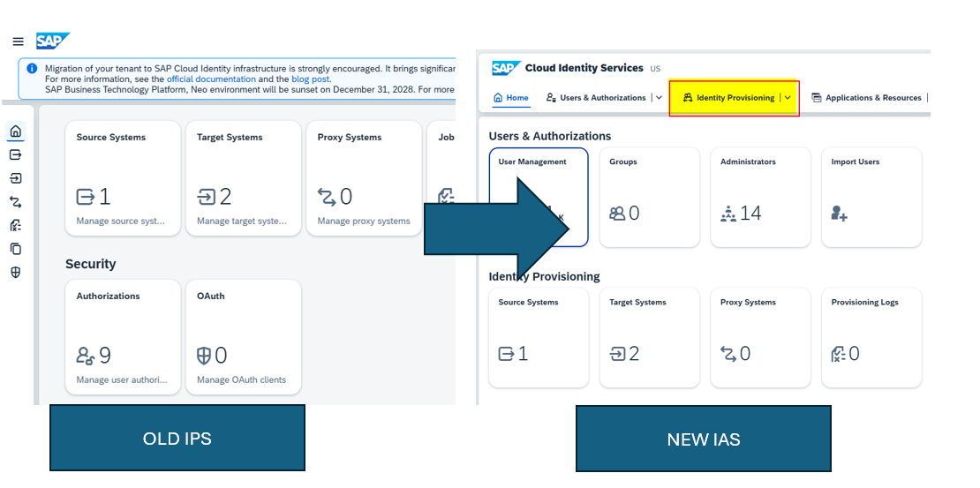The image size is (980, 488).
Task: Open Target Systems tile in new IAS
Action: click(650, 337)
